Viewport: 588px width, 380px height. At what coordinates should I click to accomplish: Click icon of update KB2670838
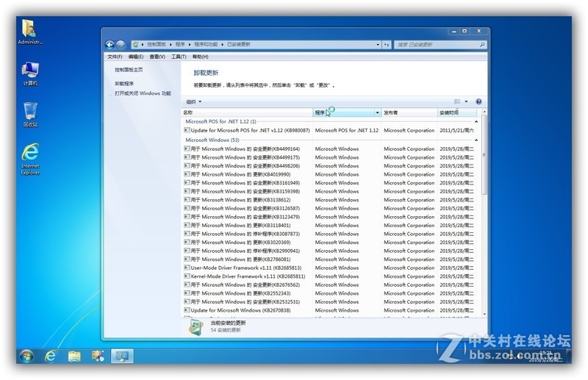click(187, 310)
